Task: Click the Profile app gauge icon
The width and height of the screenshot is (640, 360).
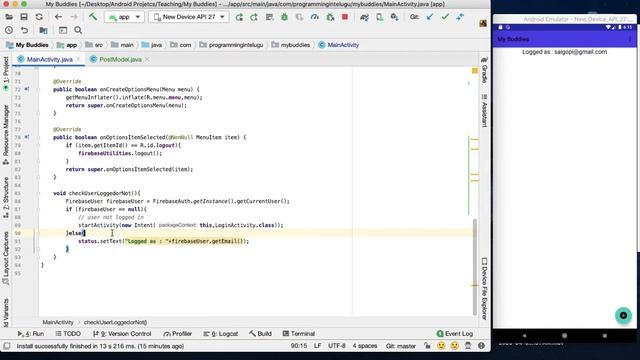Action: coord(315,17)
